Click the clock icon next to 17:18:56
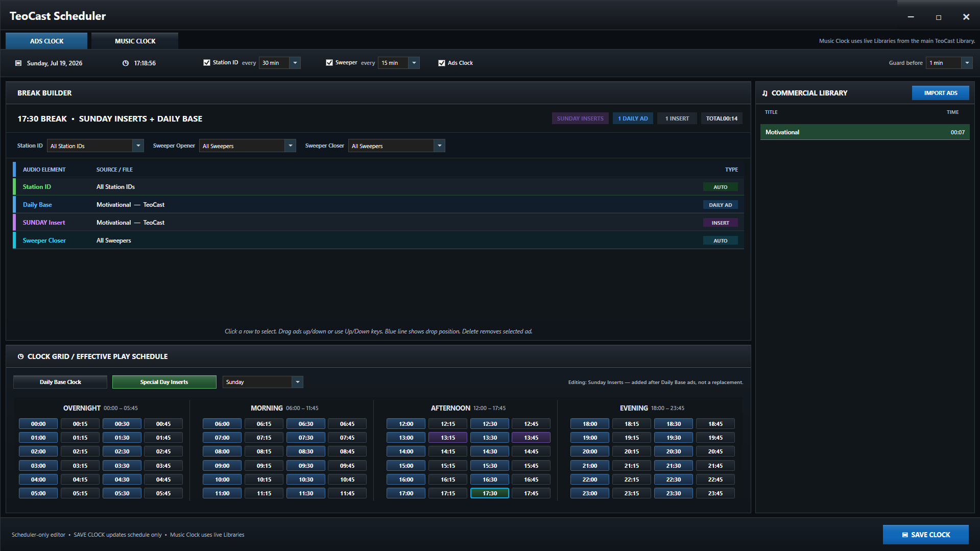Viewport: 980px width, 551px height. pos(126,63)
